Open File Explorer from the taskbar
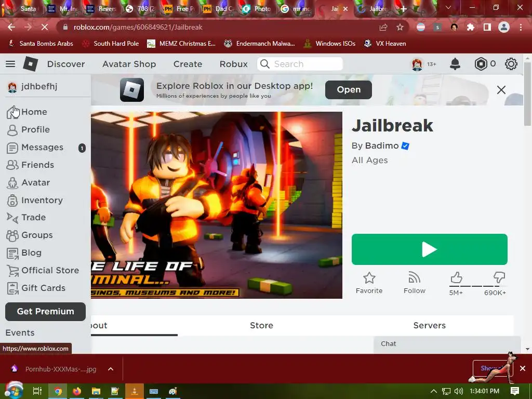 tap(96, 391)
